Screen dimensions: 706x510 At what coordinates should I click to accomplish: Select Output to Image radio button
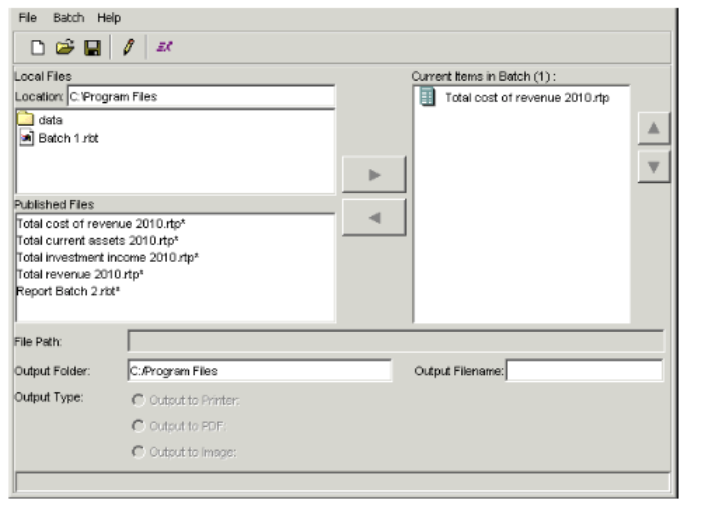point(137,452)
